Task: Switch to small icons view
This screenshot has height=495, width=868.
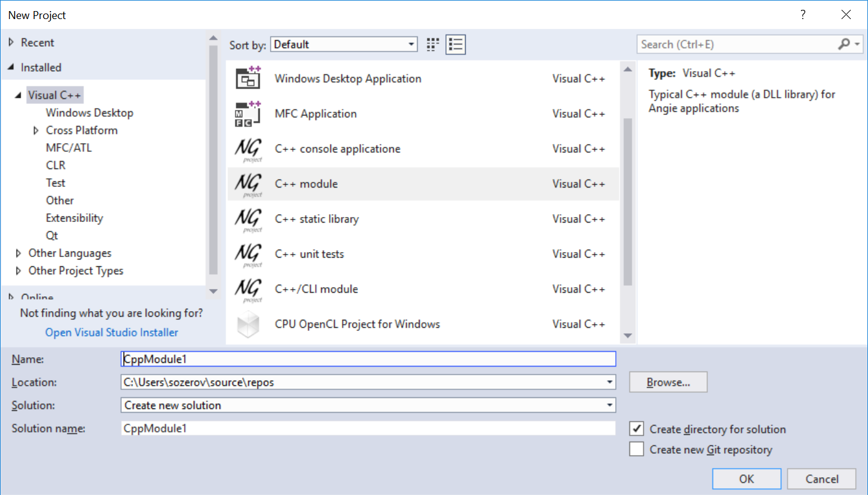Action: point(433,44)
